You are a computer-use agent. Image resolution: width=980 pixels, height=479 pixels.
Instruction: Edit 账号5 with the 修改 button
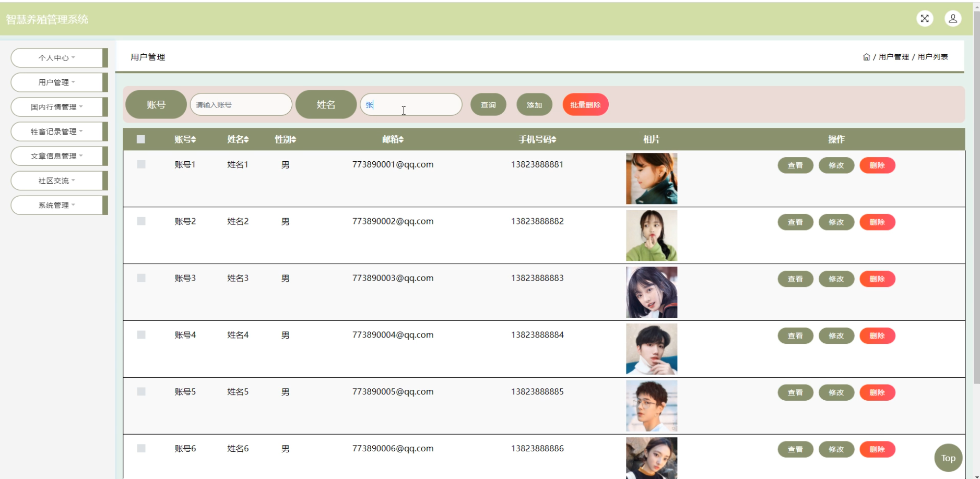pyautogui.click(x=836, y=393)
